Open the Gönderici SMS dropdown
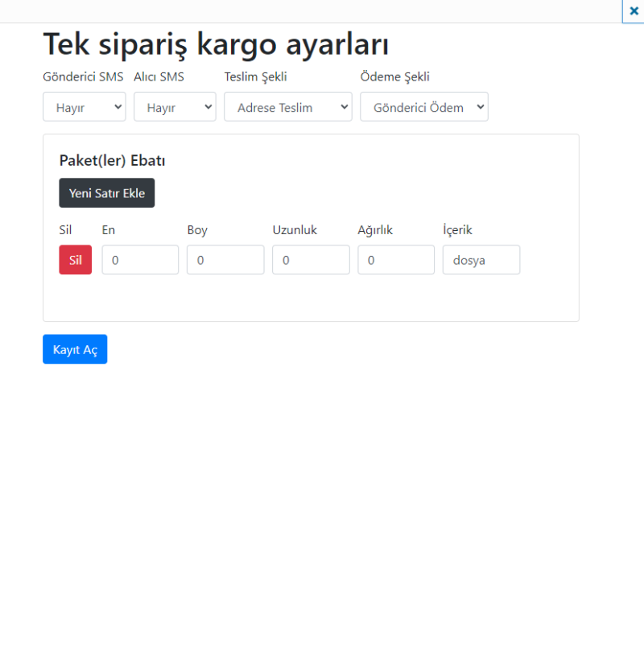644x647 pixels. (x=85, y=107)
